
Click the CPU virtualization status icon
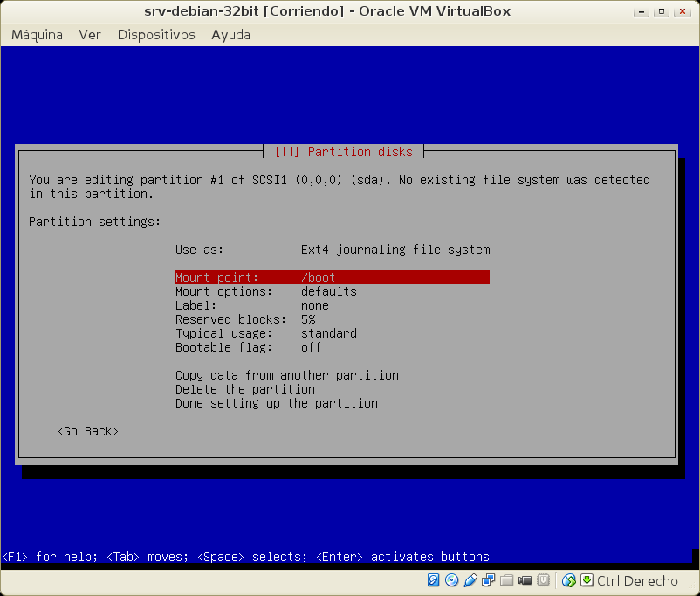[543, 580]
